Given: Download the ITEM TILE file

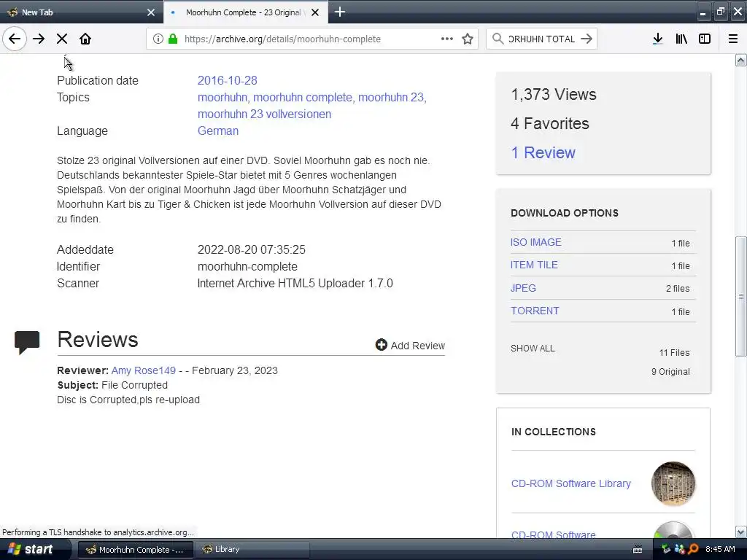Looking at the screenshot, I should pyautogui.click(x=534, y=265).
